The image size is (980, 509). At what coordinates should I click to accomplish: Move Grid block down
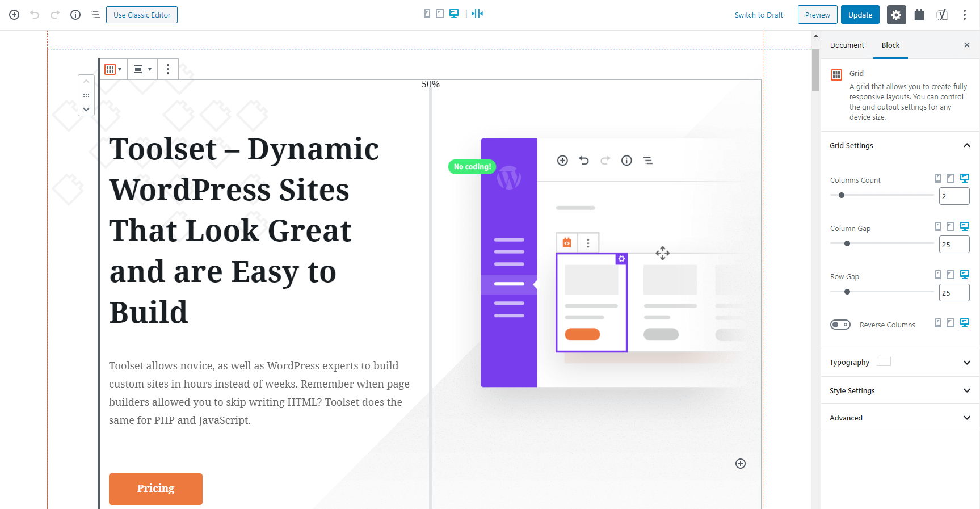click(x=86, y=109)
